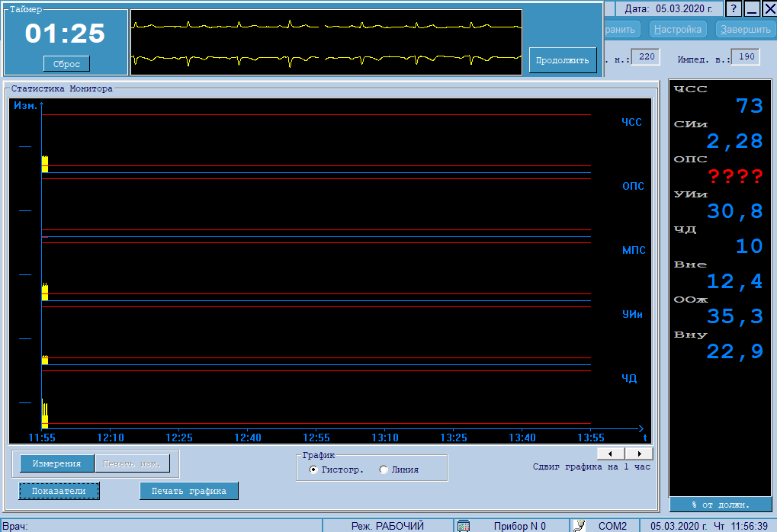
Task: Click the СИи value 2,28
Action: pos(734,141)
